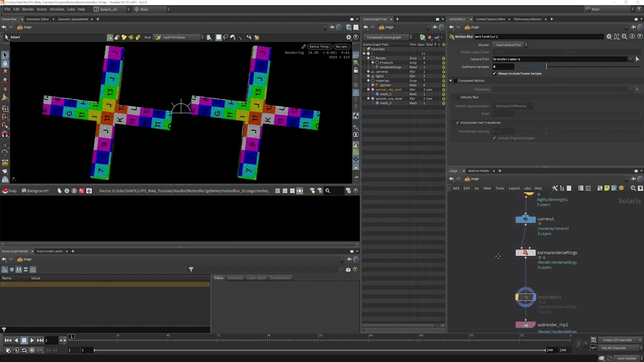The image size is (644, 362).
Task: Select the box selection mode icon
Action: click(x=218, y=37)
